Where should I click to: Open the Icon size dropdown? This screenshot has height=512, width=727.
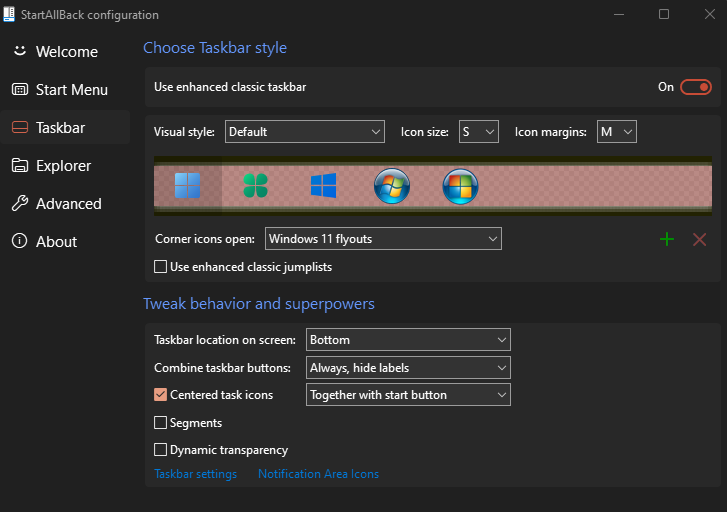pyautogui.click(x=478, y=132)
